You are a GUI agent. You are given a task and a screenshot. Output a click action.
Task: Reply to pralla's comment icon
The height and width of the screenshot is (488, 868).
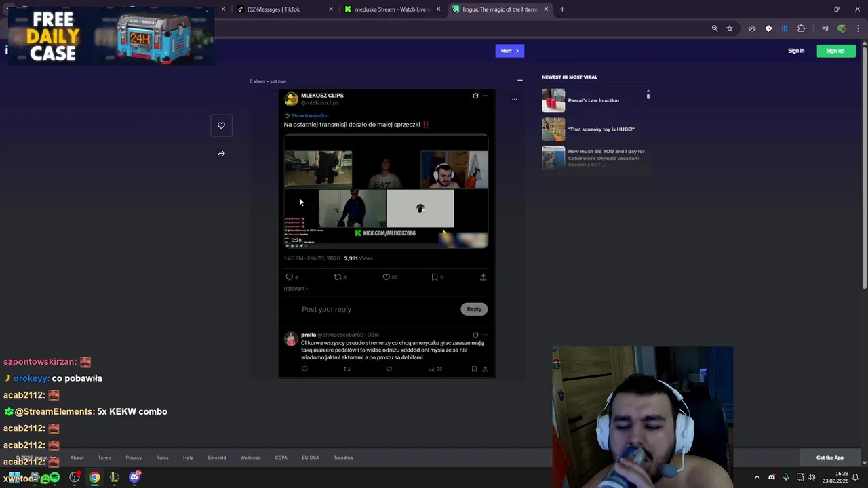click(x=304, y=369)
